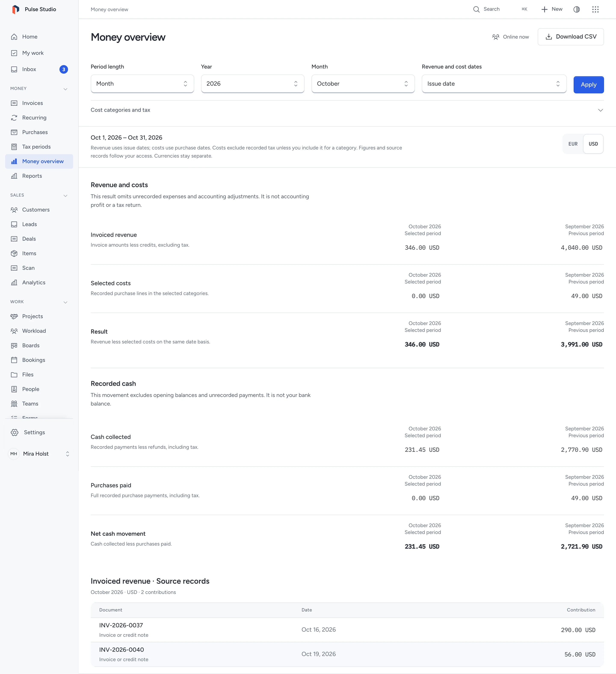This screenshot has width=616, height=674.
Task: Click the Online now people icon
Action: [x=496, y=37]
